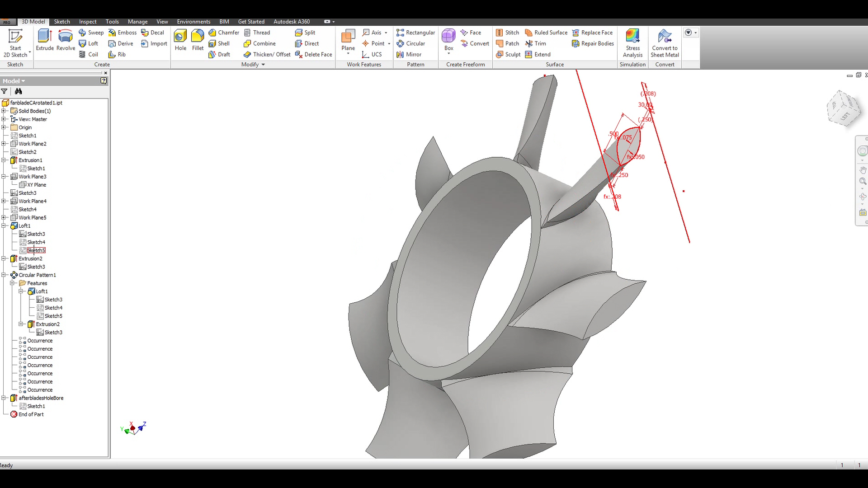Collapse the Loft1 tree node
The height and width of the screenshot is (488, 868).
[x=4, y=225]
